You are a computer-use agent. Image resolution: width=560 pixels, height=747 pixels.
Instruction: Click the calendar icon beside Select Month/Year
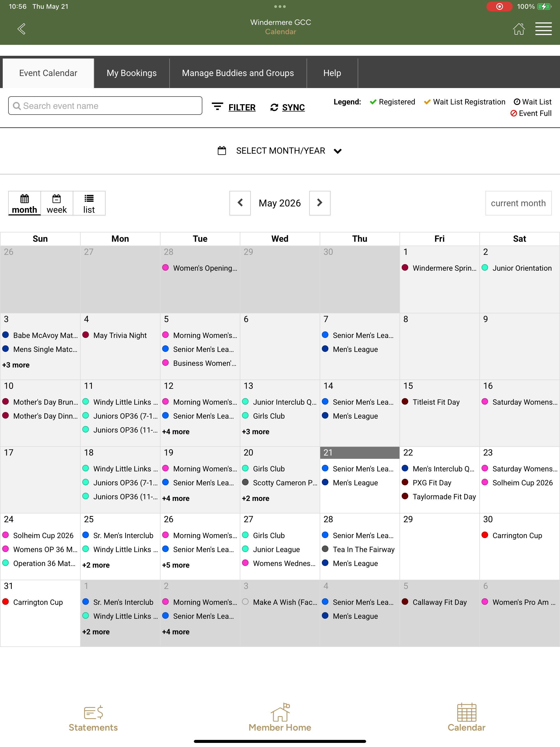[x=222, y=151]
